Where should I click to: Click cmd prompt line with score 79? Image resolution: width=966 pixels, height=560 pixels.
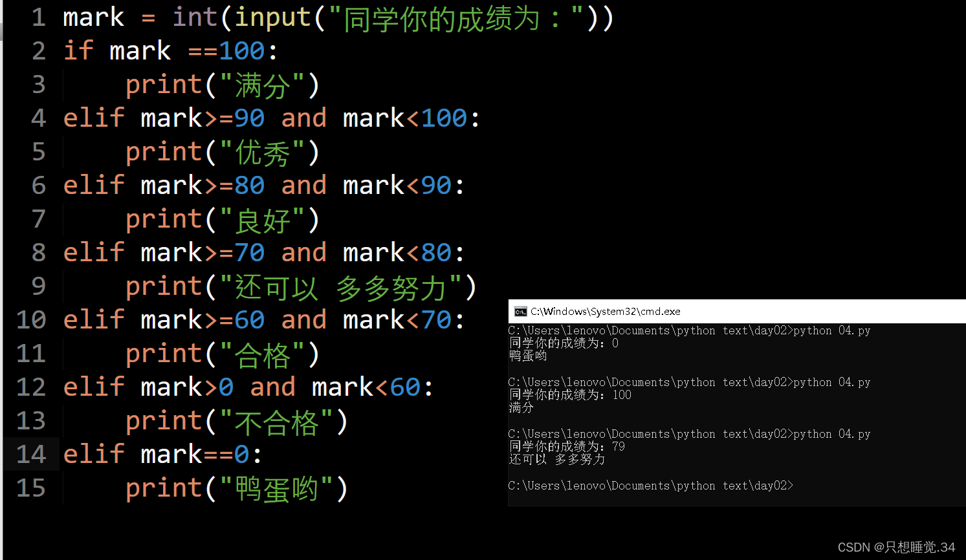point(567,446)
